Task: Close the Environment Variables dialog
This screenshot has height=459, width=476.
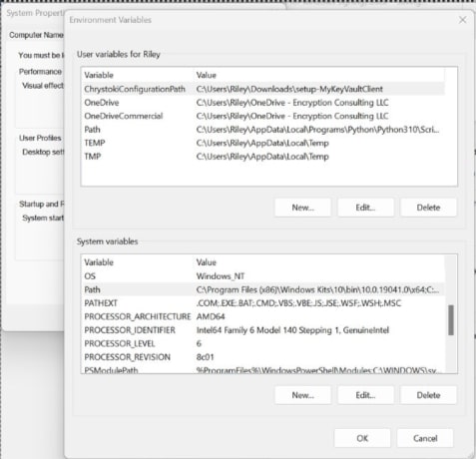Action: [x=462, y=20]
